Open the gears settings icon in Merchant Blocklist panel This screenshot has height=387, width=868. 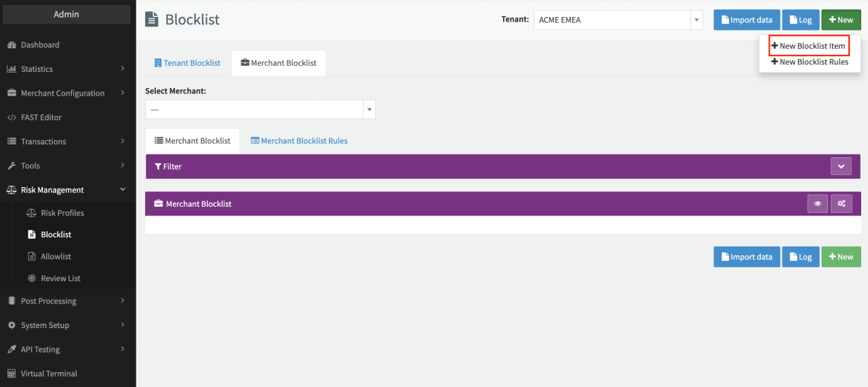pyautogui.click(x=841, y=203)
